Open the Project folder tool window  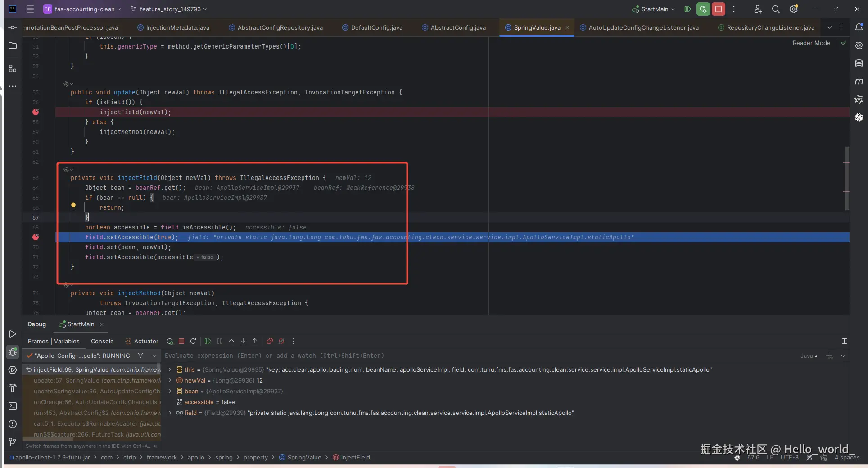point(13,45)
